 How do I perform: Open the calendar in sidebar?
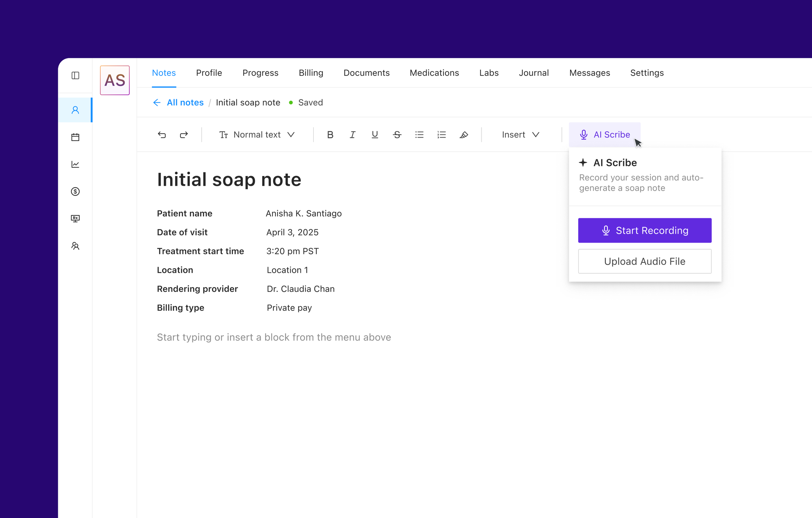[x=75, y=137]
